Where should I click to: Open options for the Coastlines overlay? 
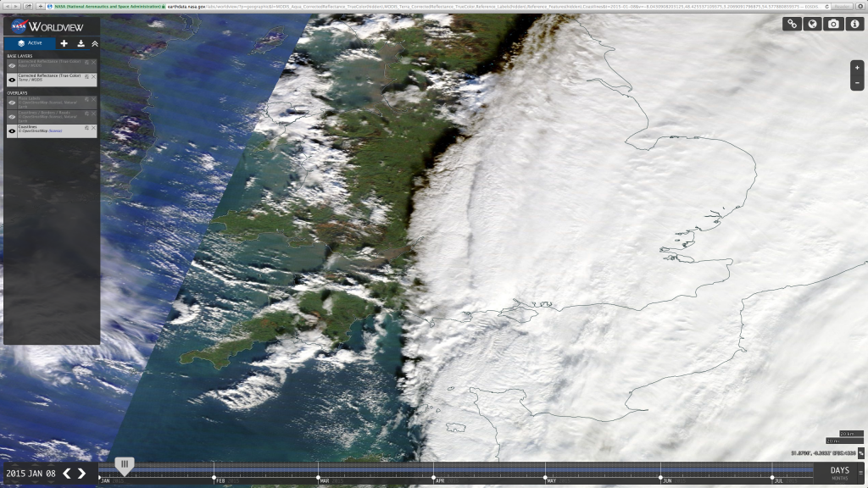tap(87, 128)
